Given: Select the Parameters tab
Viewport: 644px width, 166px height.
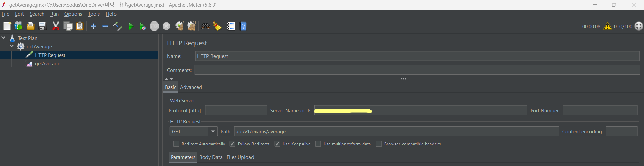Looking at the screenshot, I should point(183,157).
